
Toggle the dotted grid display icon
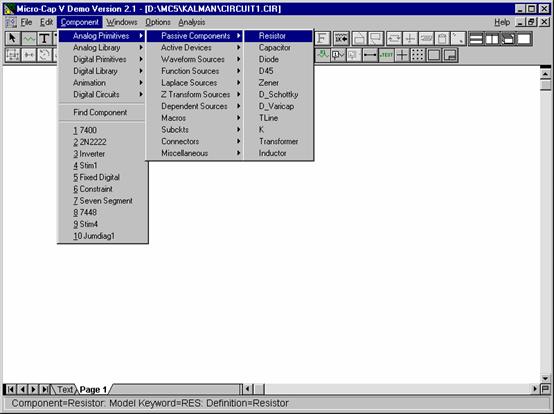click(418, 55)
